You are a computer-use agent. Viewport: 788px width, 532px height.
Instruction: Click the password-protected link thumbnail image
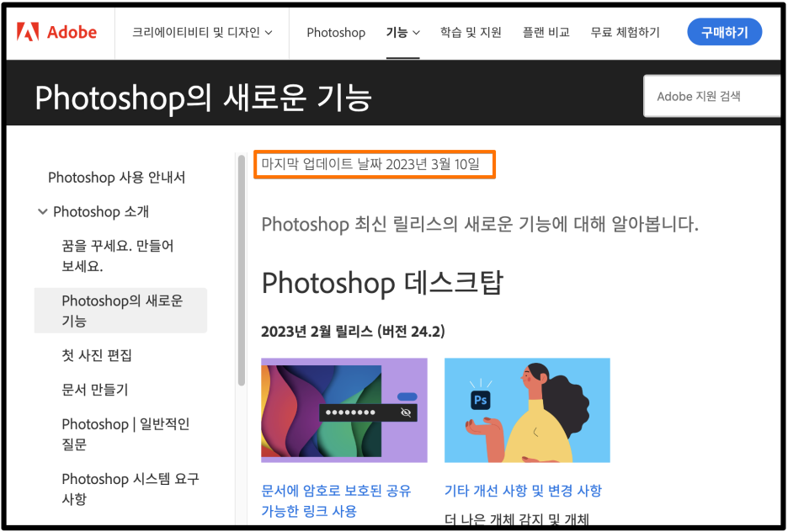point(344,410)
